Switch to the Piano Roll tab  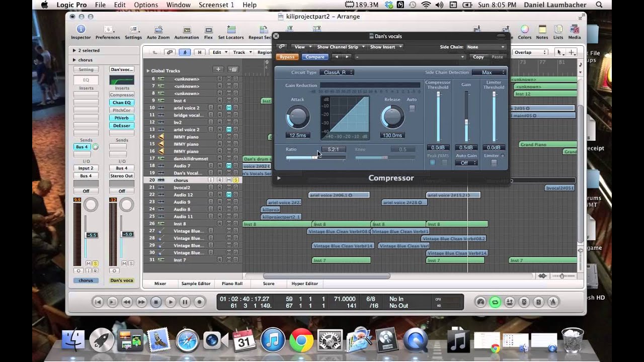pos(232,284)
